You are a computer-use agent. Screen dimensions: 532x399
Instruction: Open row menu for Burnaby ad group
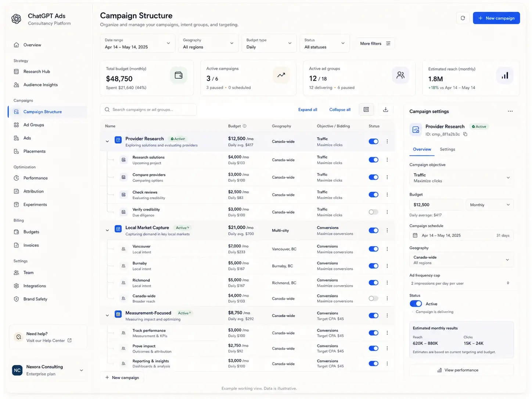pyautogui.click(x=387, y=266)
